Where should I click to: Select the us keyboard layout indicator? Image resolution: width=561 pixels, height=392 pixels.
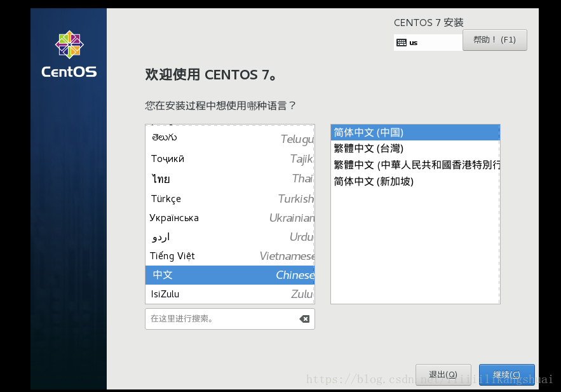[428, 43]
